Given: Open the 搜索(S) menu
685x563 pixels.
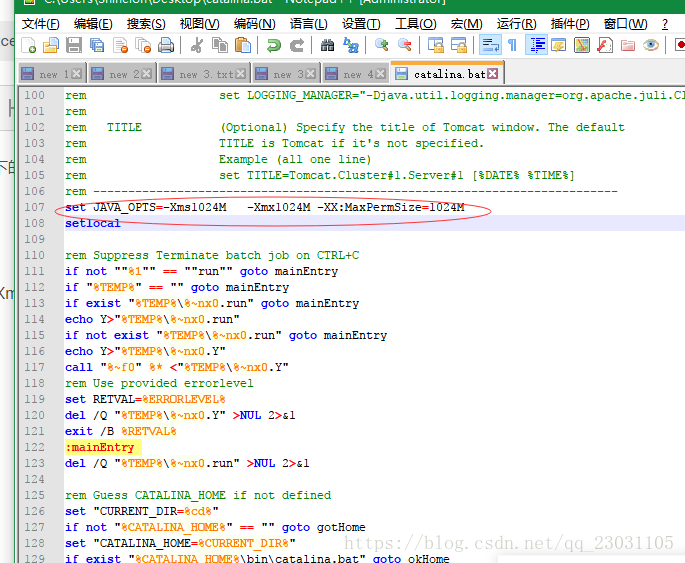Looking at the screenshot, I should 146,24.
